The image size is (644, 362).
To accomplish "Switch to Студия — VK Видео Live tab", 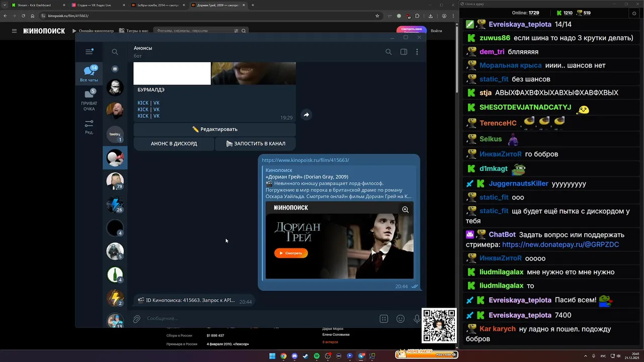I will click(97, 5).
